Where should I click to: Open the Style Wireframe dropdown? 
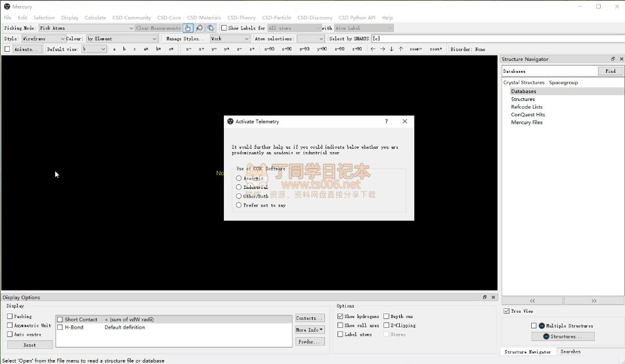(43, 39)
